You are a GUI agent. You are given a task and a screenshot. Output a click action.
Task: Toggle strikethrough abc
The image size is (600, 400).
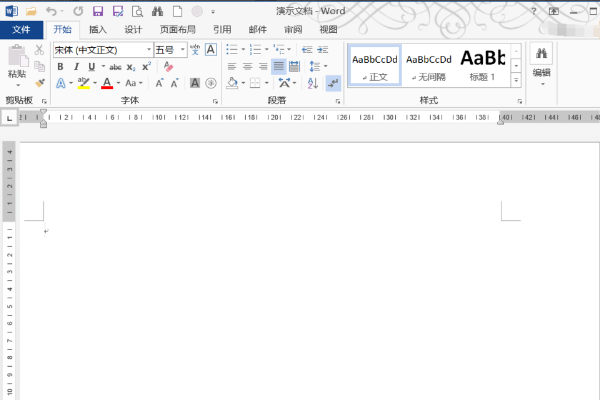pos(115,67)
